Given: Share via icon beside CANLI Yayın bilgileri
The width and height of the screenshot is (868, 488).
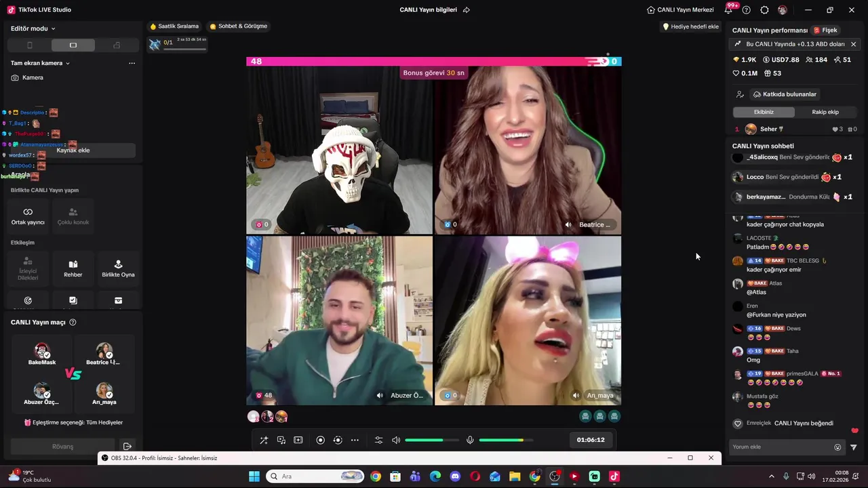Looking at the screenshot, I should 467,10.
